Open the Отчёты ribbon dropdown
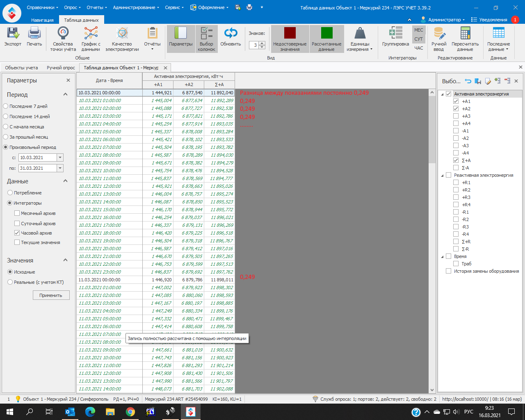This screenshot has width=525, height=420. (x=152, y=39)
